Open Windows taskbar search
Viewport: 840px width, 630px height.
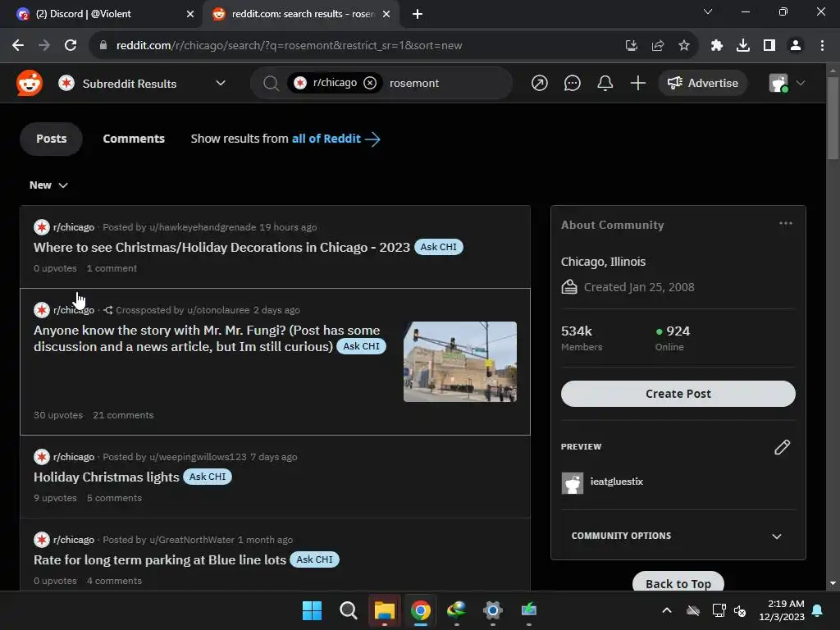point(348,610)
